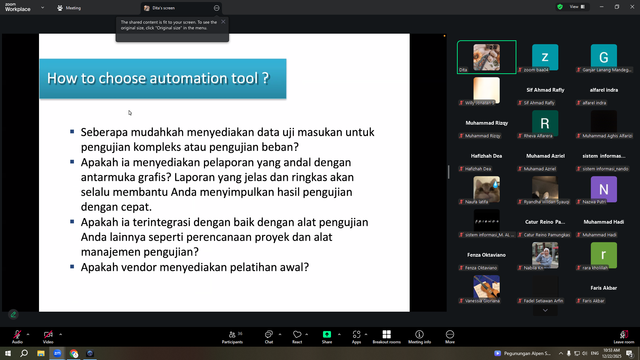Click the green Share screen button
This screenshot has height=360, width=640.
click(x=327, y=336)
